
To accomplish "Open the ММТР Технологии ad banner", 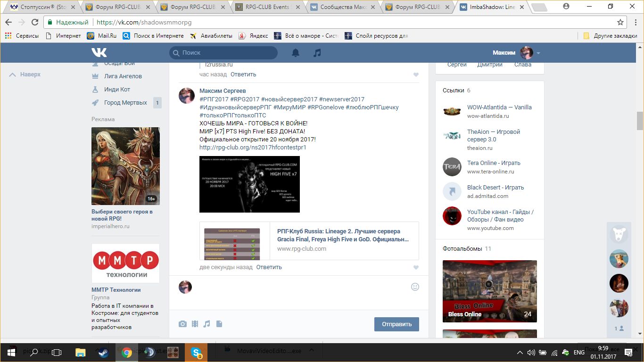I will click(x=125, y=263).
